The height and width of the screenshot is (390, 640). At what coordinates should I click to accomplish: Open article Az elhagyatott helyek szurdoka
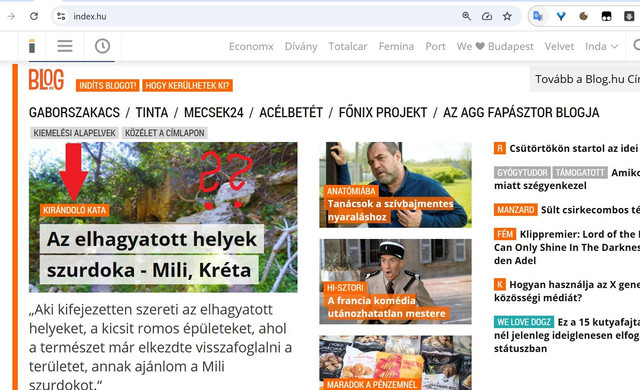[152, 254]
